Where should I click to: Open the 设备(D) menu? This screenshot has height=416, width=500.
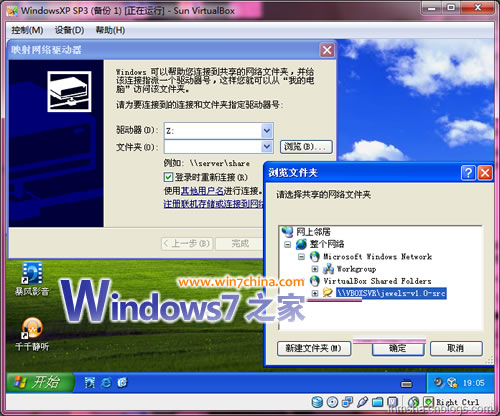[69, 30]
